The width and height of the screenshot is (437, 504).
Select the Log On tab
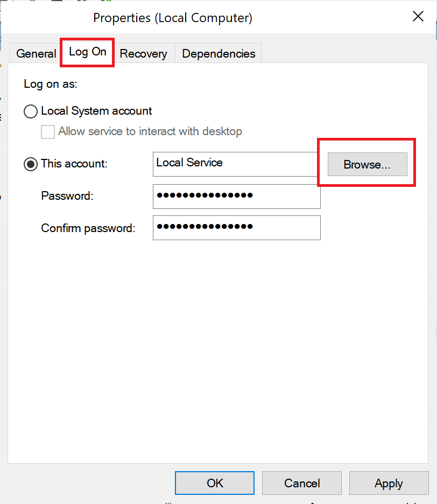88,52
